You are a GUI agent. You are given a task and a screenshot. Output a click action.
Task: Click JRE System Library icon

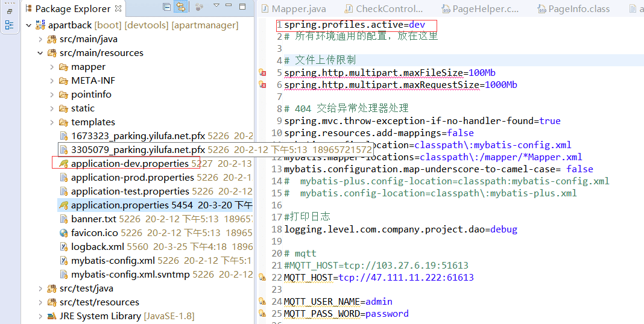(x=52, y=317)
